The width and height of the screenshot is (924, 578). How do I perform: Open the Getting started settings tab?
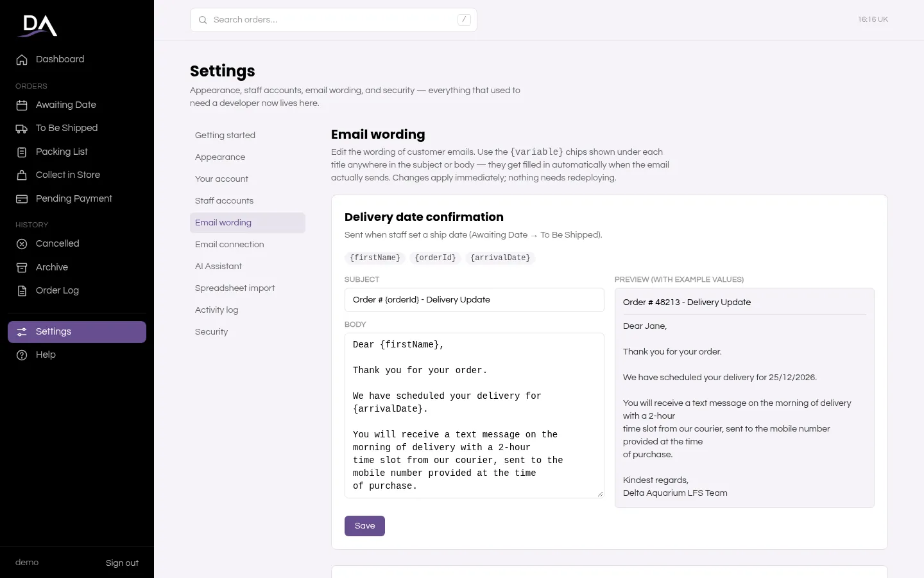[x=248, y=136]
